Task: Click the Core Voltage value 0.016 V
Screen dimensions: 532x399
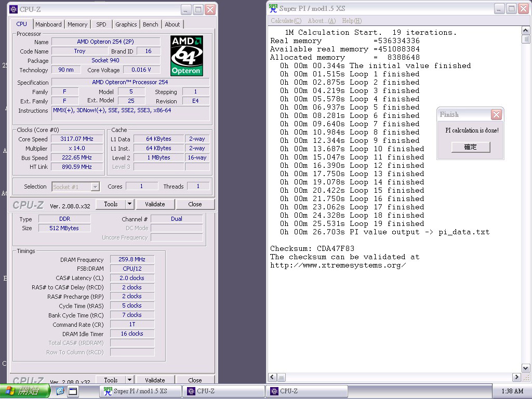Action: point(141,70)
